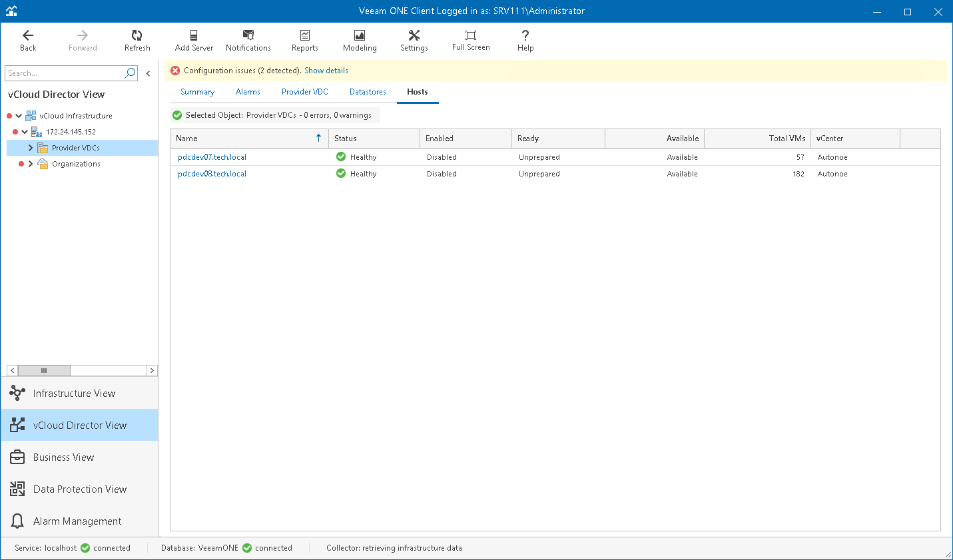Select Data Protection View in sidebar

(80, 489)
